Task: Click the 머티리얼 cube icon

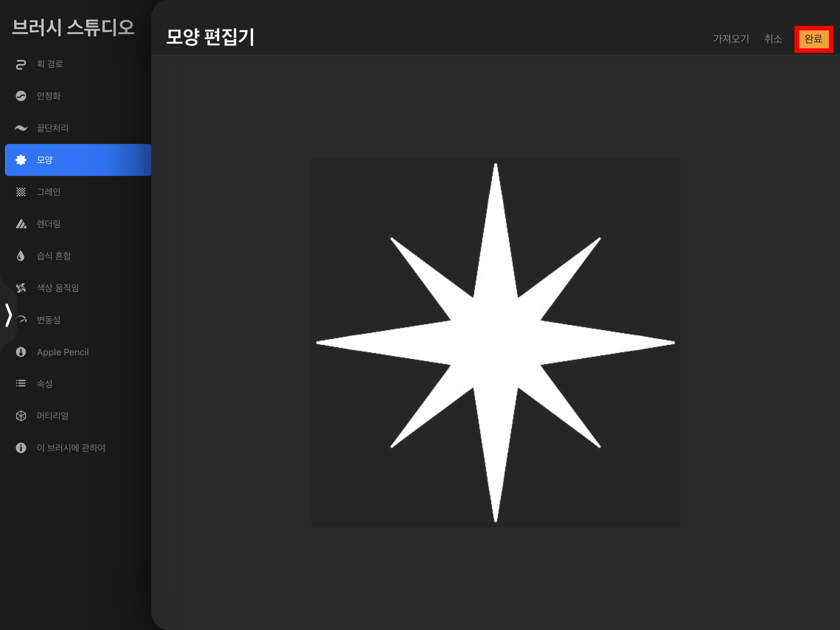Action: [21, 416]
